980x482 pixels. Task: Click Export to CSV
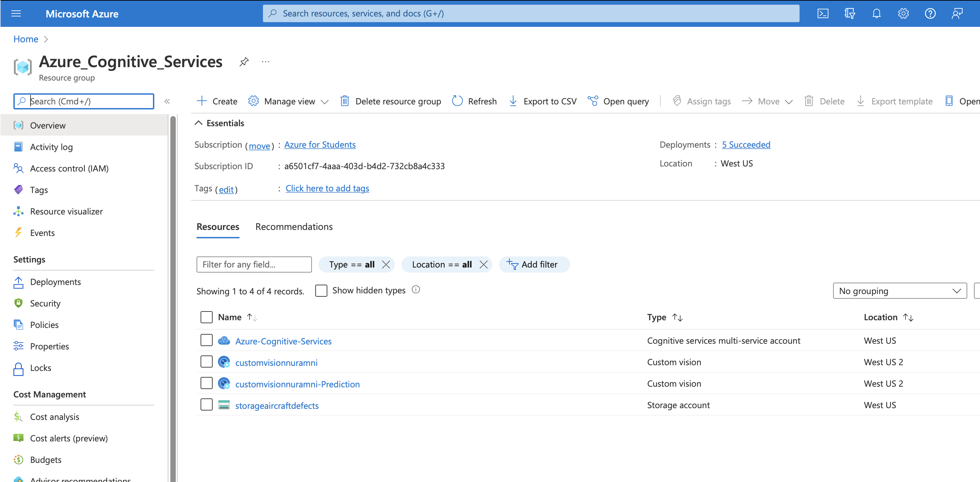543,101
